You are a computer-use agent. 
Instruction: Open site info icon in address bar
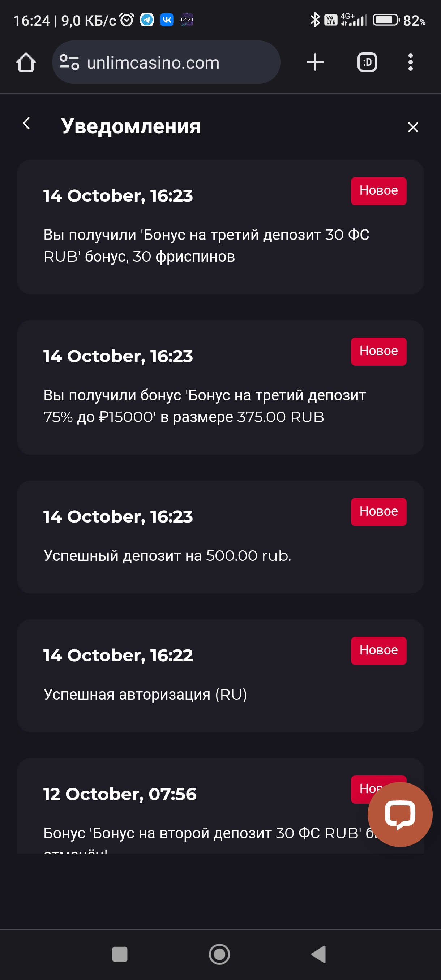(x=70, y=63)
